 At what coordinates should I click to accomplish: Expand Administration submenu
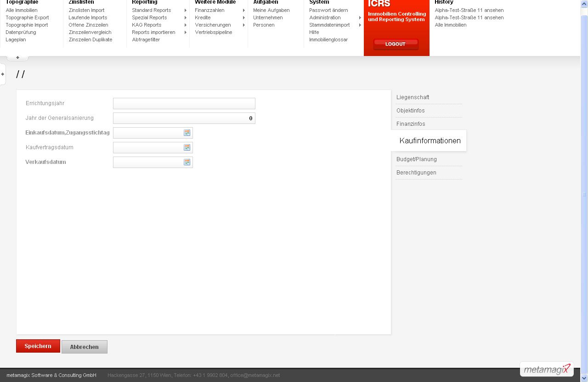click(x=360, y=17)
